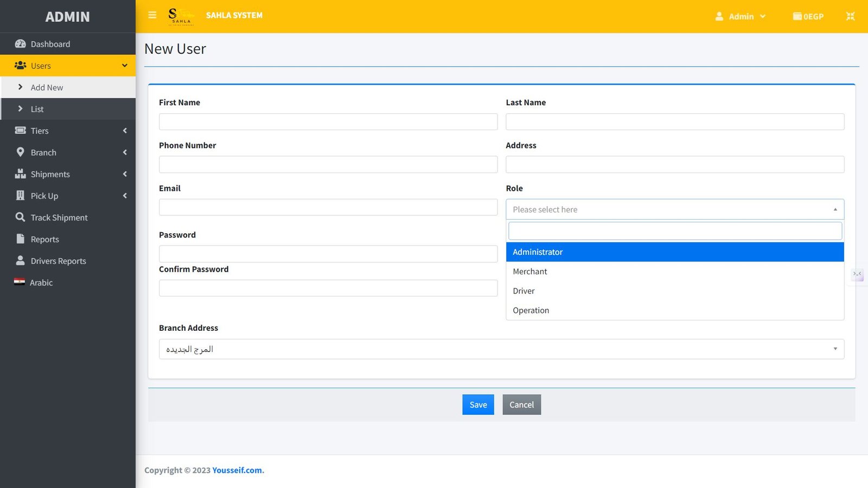Open the Admin account dropdown arrow
The width and height of the screenshot is (868, 488).
762,16
